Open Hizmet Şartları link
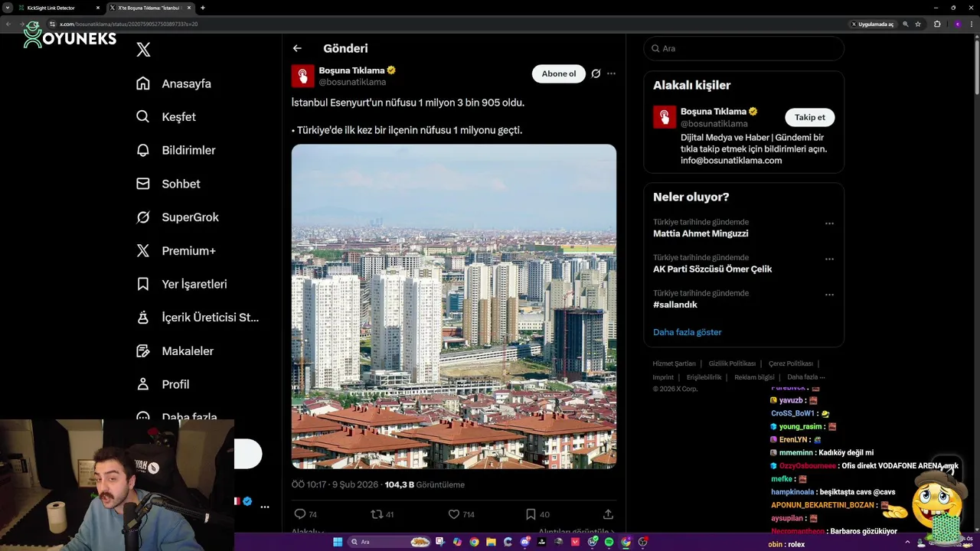 click(674, 364)
